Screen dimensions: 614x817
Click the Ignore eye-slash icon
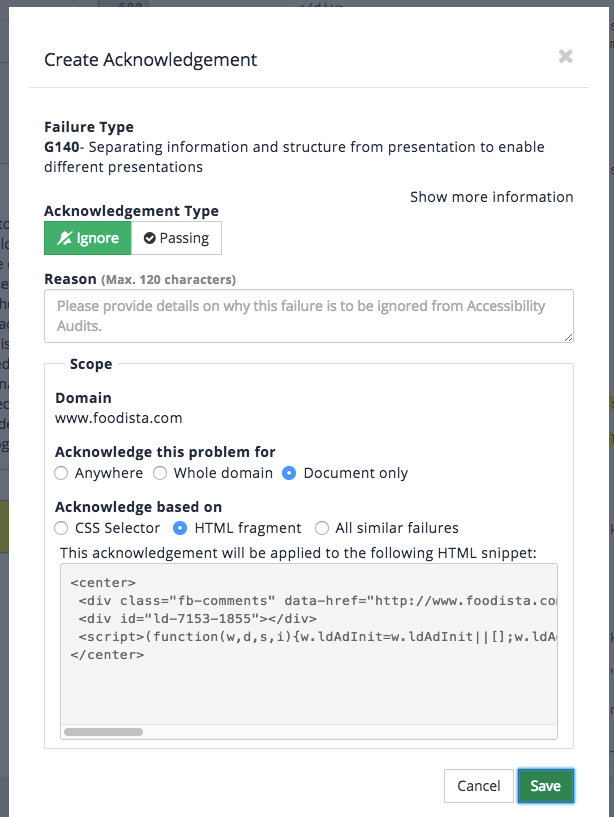point(65,238)
